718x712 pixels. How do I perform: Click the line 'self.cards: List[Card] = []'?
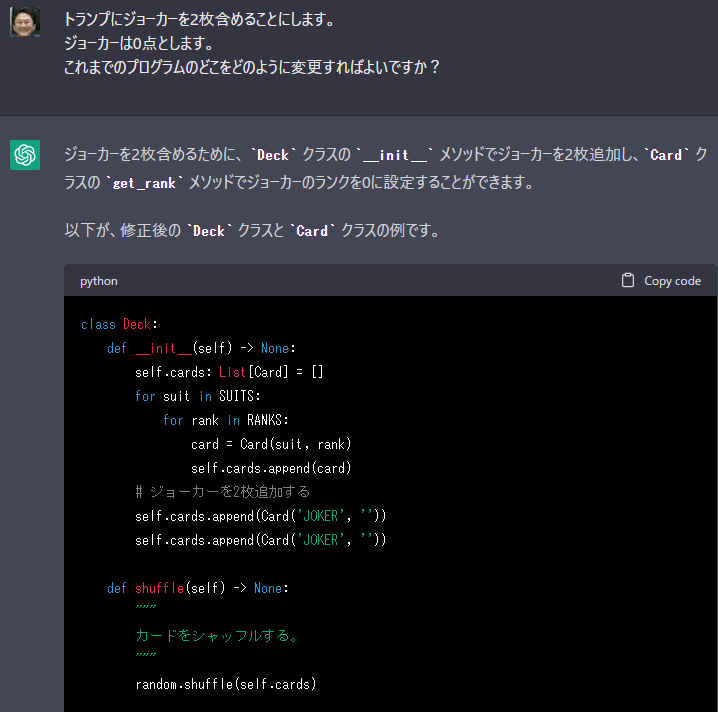[229, 372]
